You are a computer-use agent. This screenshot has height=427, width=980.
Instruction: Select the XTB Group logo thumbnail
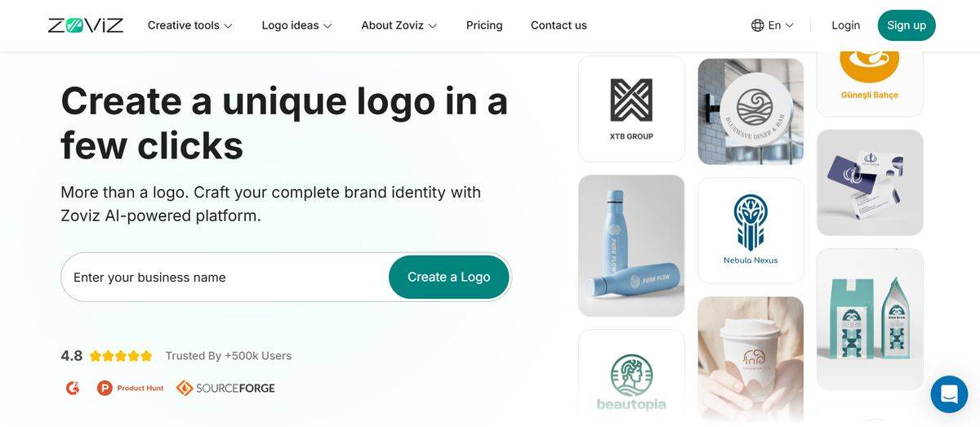pos(631,109)
